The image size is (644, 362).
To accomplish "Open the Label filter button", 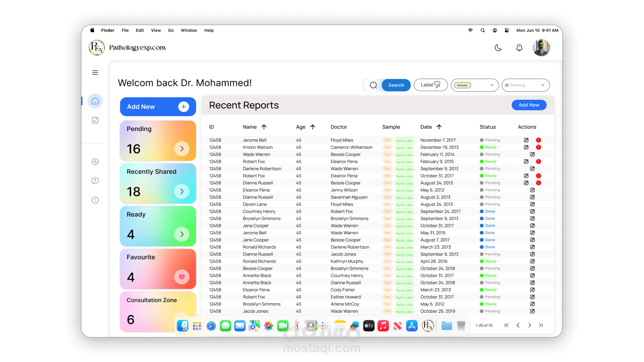I will [431, 85].
